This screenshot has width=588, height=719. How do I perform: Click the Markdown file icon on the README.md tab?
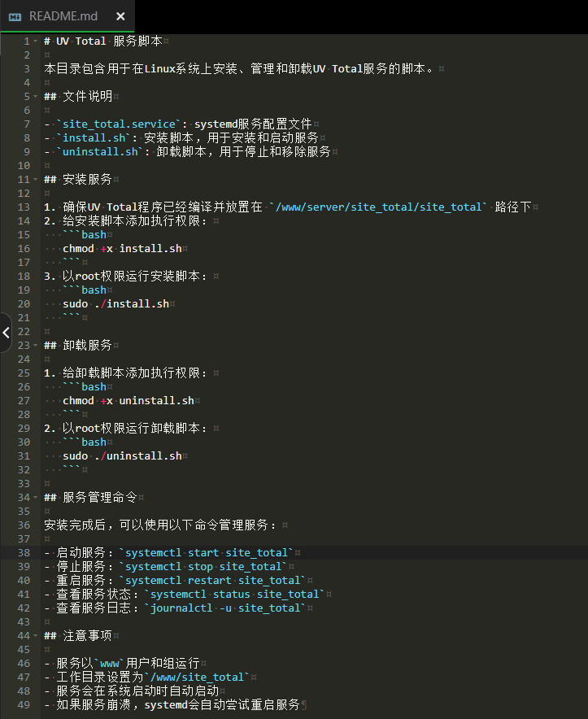coord(15,16)
